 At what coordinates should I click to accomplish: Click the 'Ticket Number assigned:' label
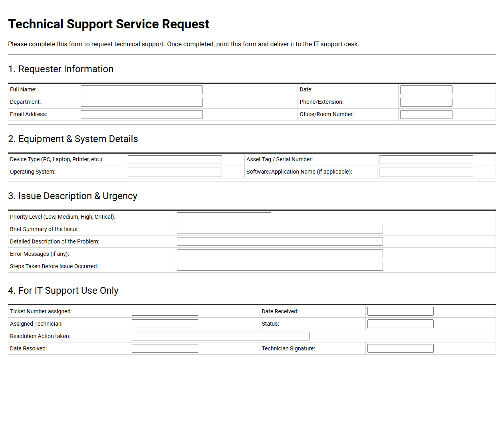(x=41, y=311)
